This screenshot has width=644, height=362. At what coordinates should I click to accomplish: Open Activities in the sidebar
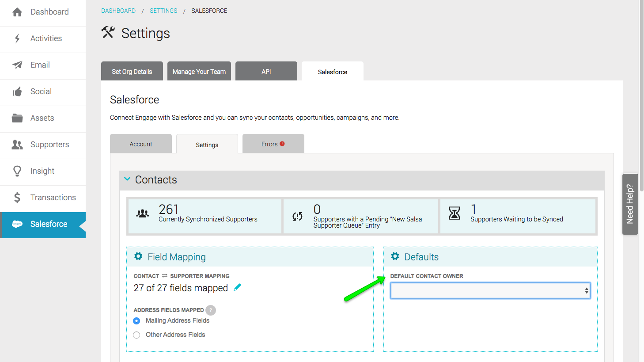43,38
